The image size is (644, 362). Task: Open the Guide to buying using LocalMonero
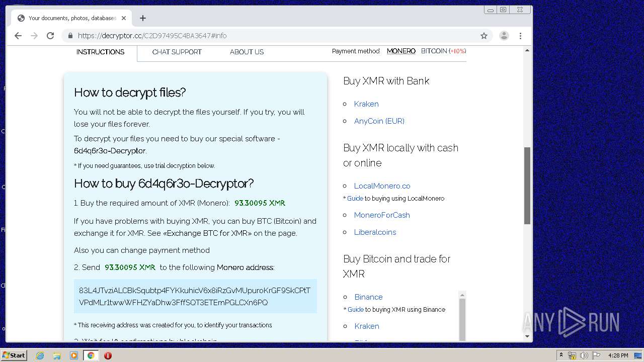pos(355,199)
